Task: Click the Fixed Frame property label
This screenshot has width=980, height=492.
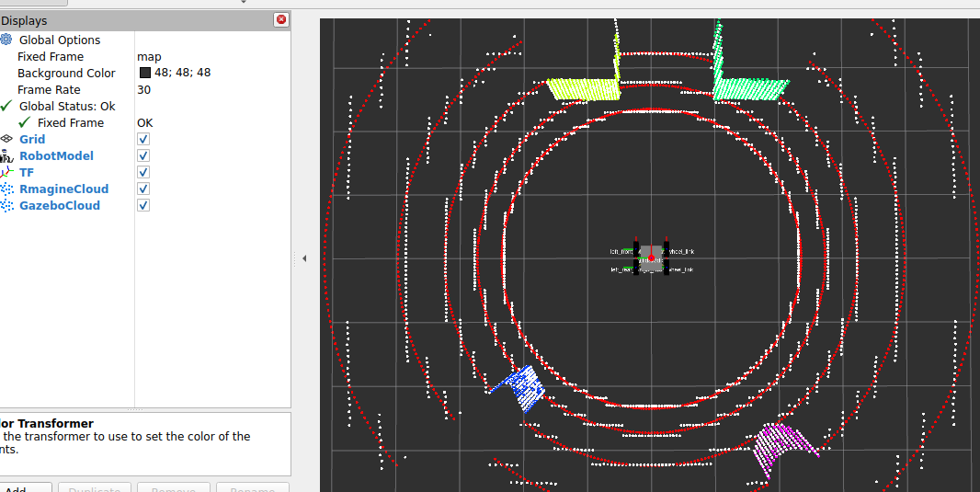Action: point(51,56)
